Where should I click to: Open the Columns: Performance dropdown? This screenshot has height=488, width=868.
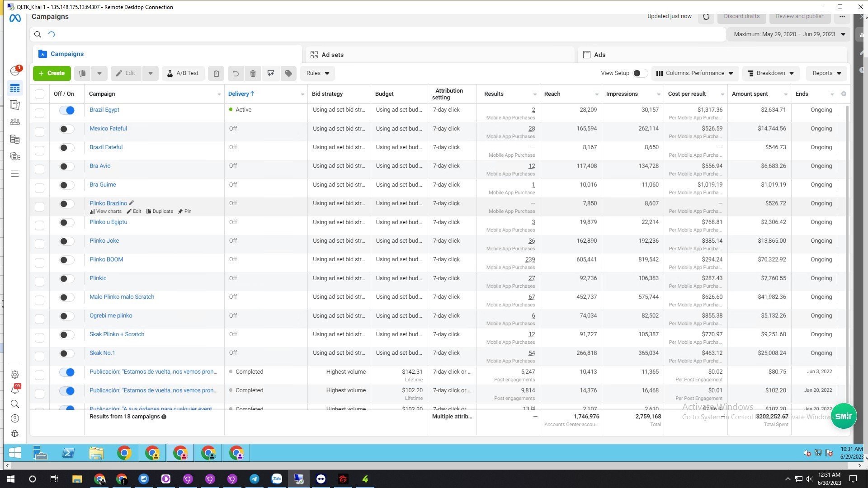(695, 73)
